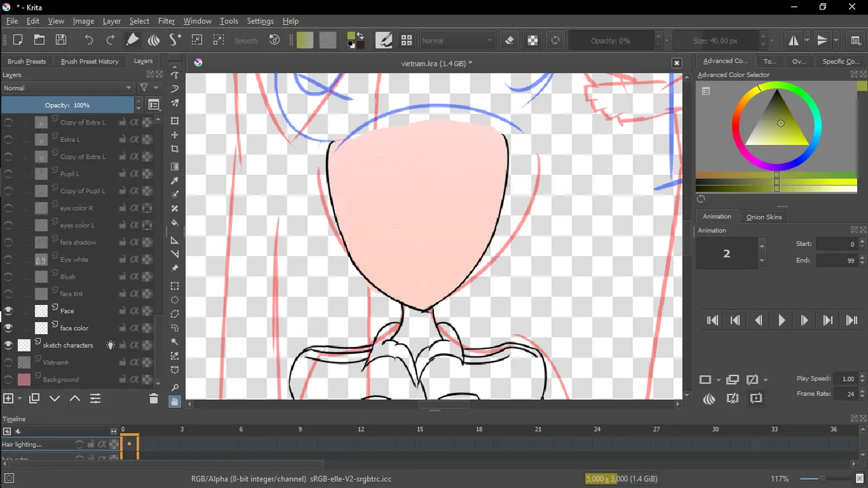
Task: Open the layer blending mode Normal dropdown
Action: click(x=68, y=88)
